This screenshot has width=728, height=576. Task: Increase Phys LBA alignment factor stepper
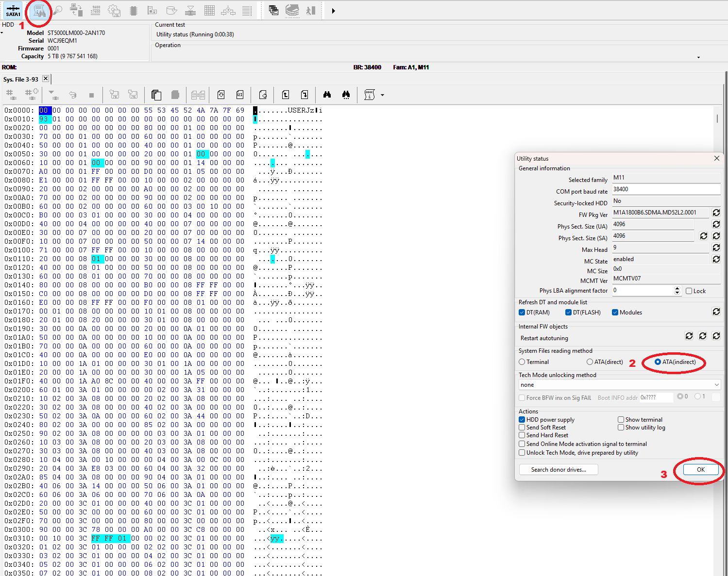point(677,288)
